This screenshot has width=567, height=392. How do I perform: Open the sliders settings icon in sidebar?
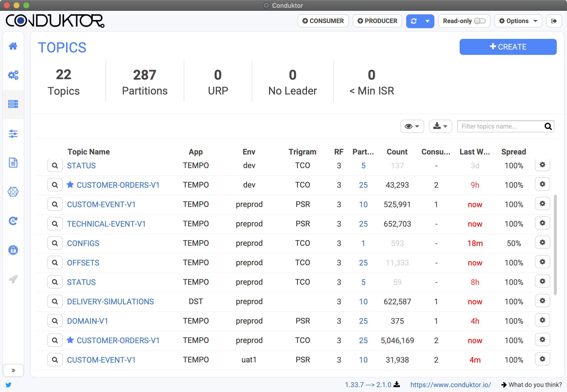13,134
